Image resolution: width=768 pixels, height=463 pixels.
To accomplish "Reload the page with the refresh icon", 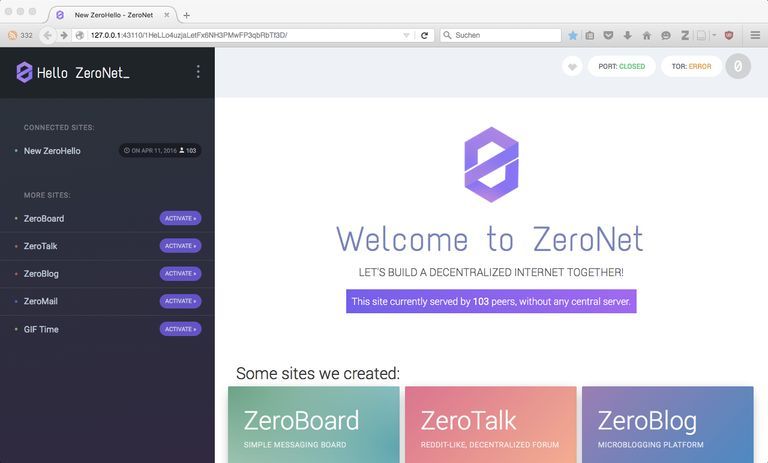I will tap(424, 35).
